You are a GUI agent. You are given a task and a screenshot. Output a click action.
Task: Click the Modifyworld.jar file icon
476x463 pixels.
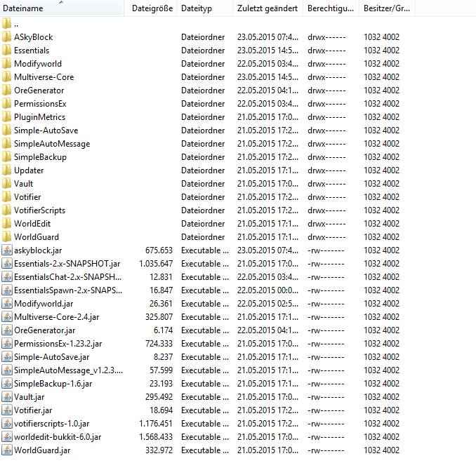7,304
